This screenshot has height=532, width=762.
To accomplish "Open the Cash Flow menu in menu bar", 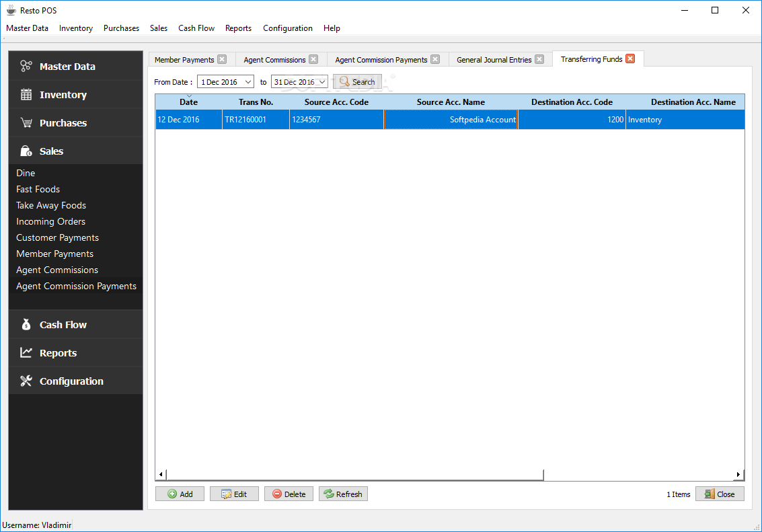I will [x=196, y=28].
